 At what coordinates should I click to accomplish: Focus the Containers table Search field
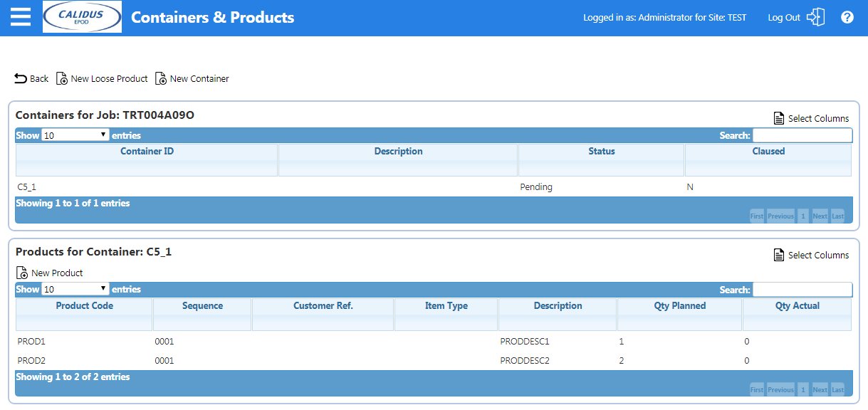pyautogui.click(x=802, y=135)
